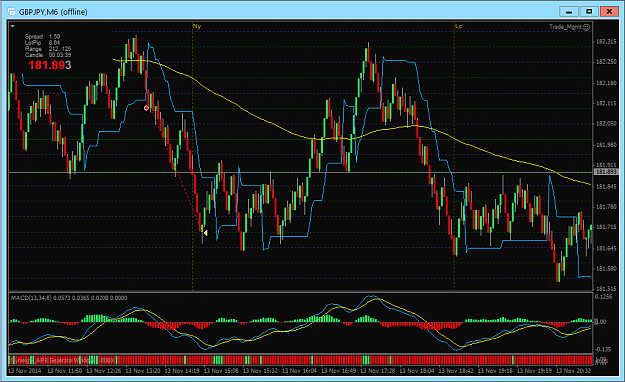
Task: Click the current price tag on the price axis
Action: point(606,172)
